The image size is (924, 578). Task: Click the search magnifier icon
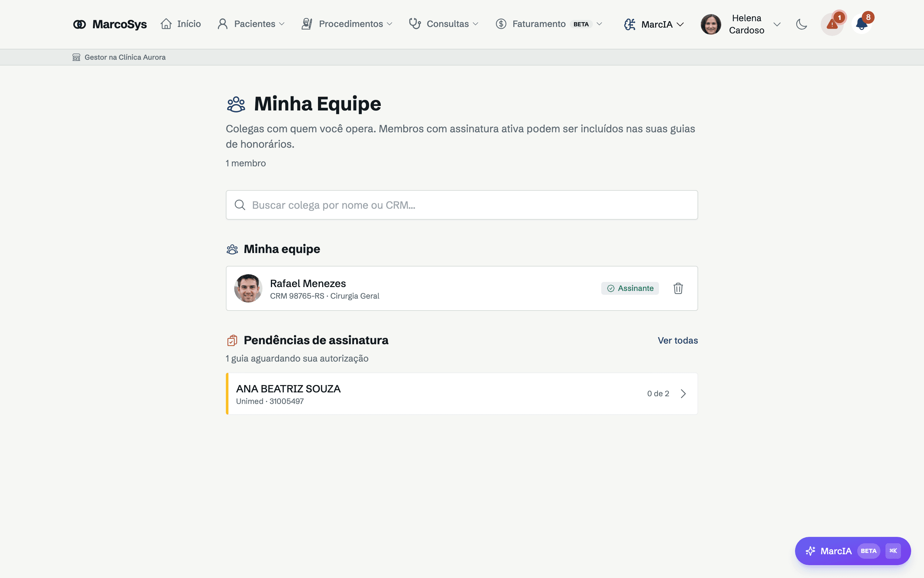tap(240, 205)
